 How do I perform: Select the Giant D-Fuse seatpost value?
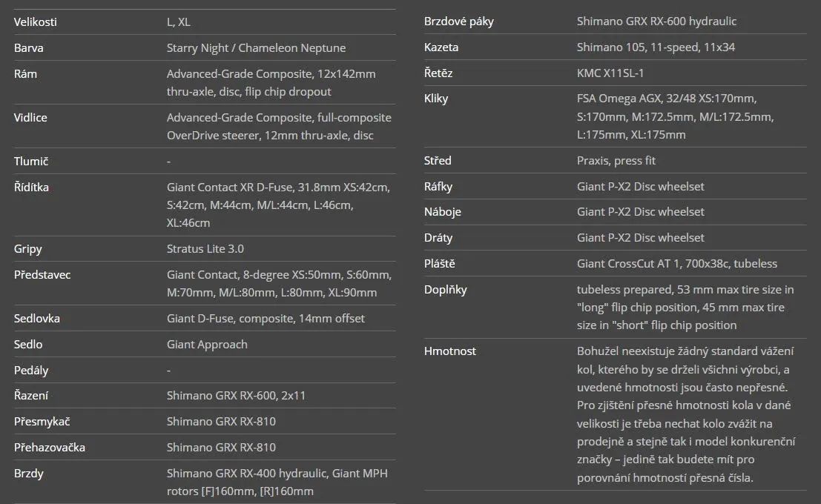(266, 319)
